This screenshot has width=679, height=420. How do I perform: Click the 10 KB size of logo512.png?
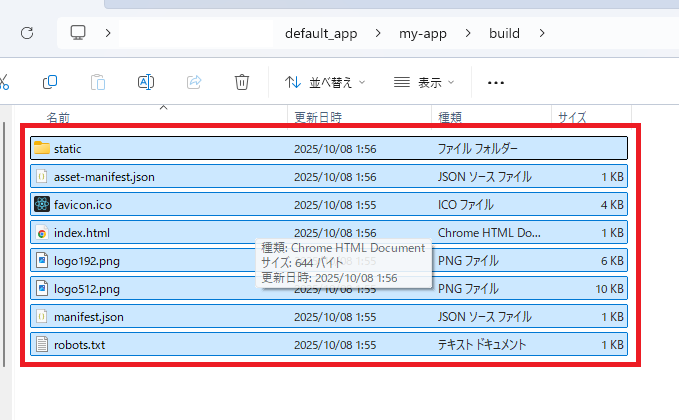pyautogui.click(x=609, y=289)
